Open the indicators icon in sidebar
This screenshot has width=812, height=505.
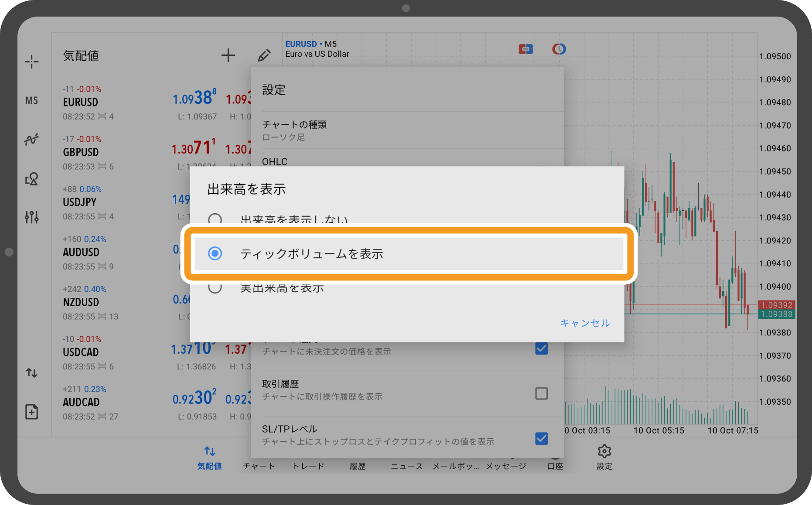point(31,139)
